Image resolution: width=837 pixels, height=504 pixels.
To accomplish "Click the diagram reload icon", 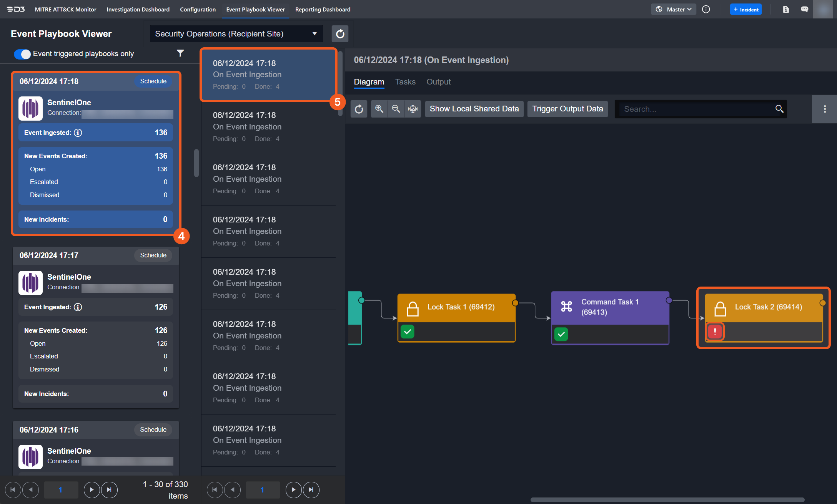I will [359, 109].
